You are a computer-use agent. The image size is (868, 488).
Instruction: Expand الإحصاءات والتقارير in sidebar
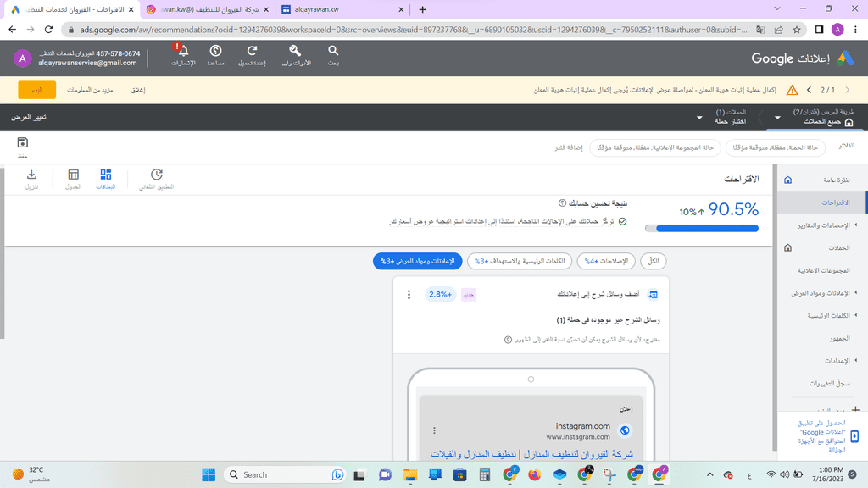[x=856, y=225]
